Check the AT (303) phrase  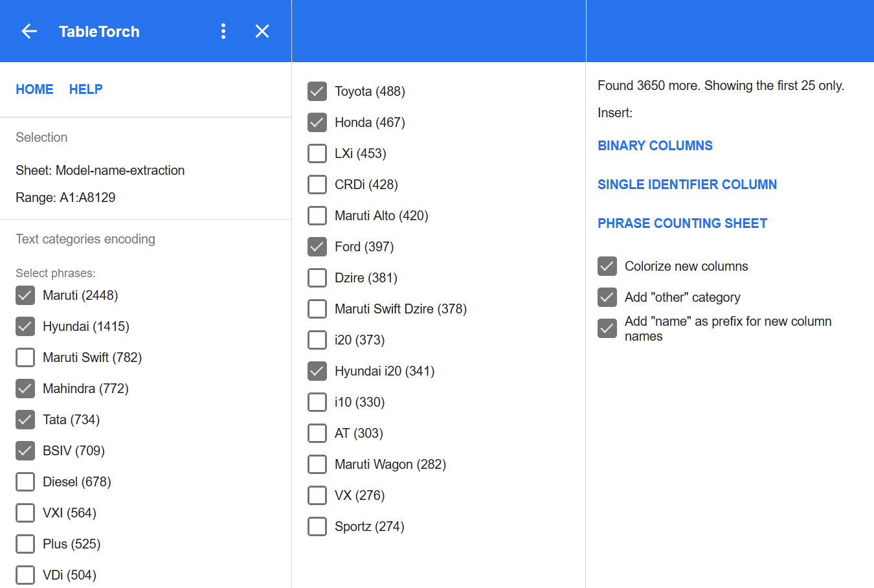point(317,433)
